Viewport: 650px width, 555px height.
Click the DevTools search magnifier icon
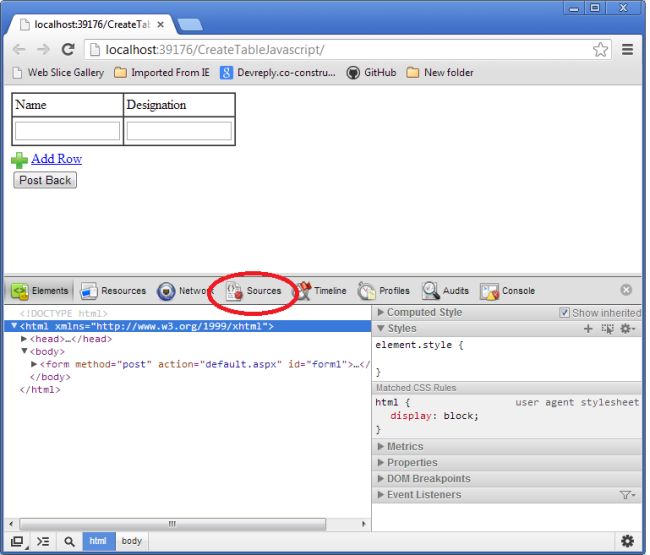click(x=69, y=542)
